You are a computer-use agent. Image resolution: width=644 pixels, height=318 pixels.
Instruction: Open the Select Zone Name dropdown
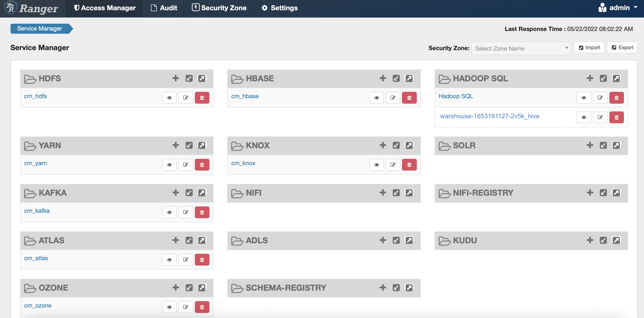521,48
